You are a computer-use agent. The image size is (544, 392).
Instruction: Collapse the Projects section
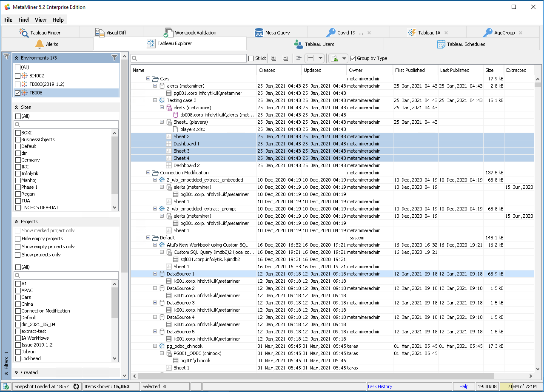click(x=17, y=222)
